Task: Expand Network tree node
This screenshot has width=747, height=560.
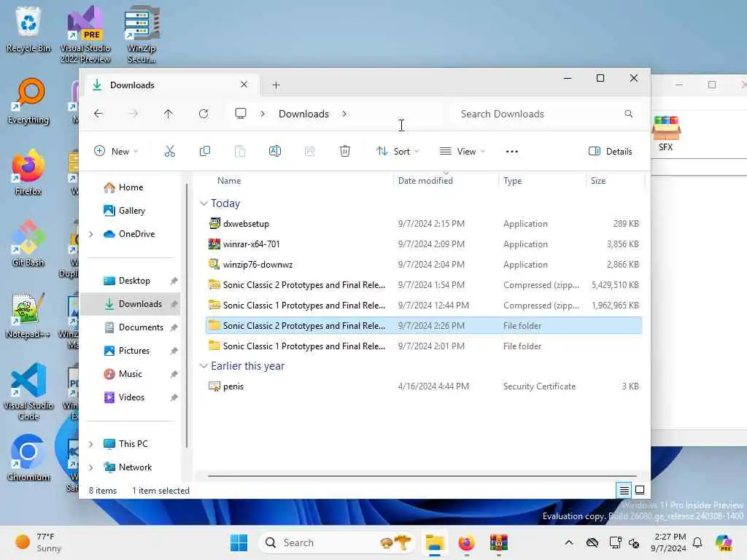Action: 91,467
